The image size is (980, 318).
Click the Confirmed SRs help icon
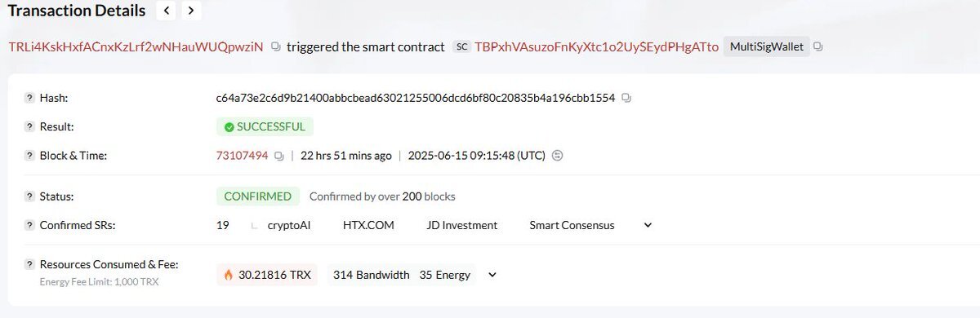(29, 225)
